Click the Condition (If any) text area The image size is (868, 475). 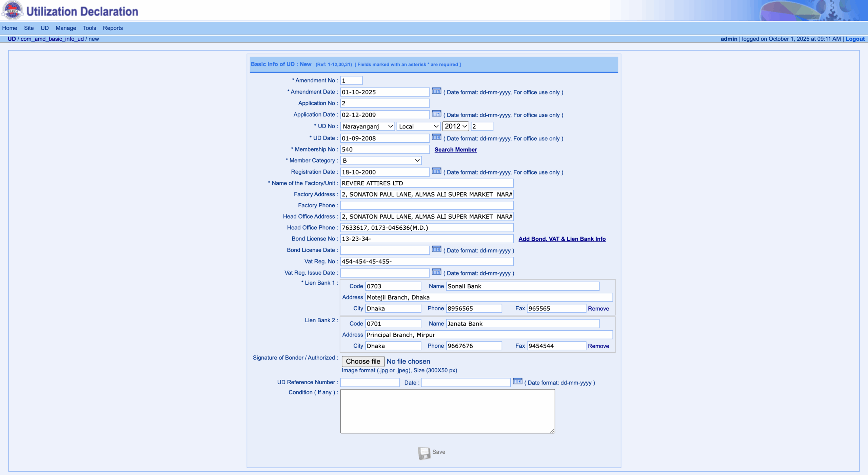point(447,411)
